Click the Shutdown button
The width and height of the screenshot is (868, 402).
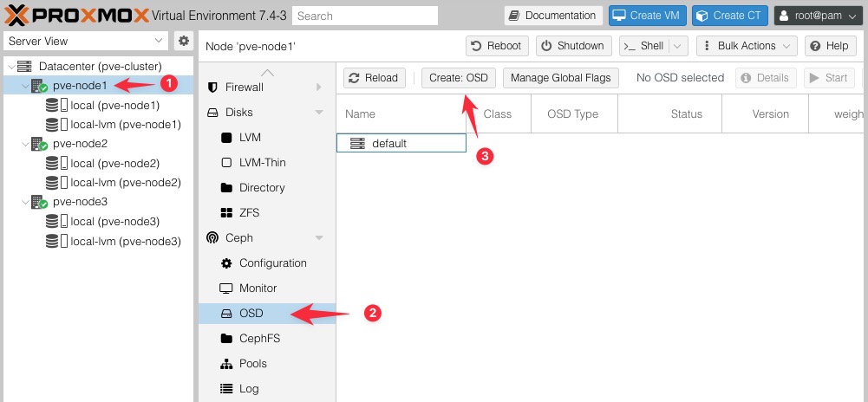(573, 46)
